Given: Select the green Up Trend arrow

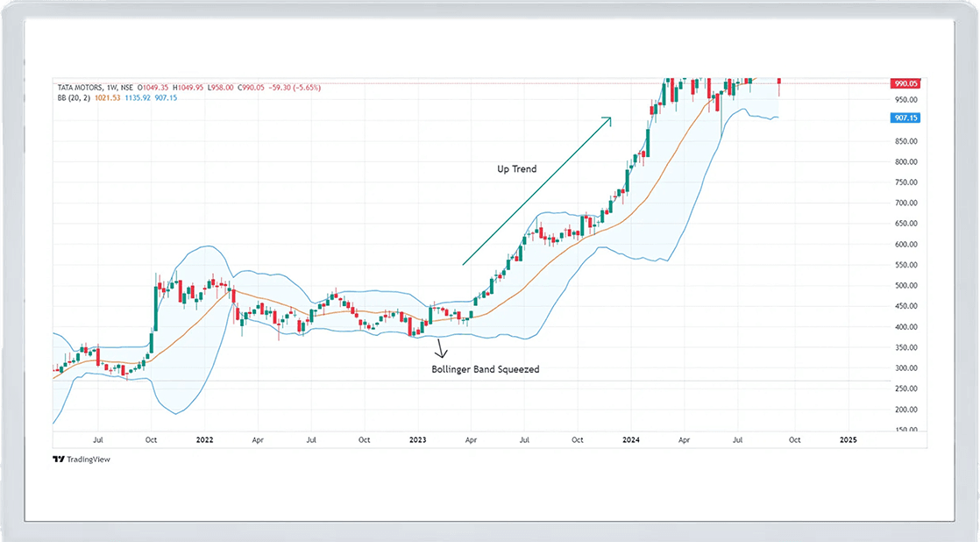Looking at the screenshot, I should click(x=536, y=190).
